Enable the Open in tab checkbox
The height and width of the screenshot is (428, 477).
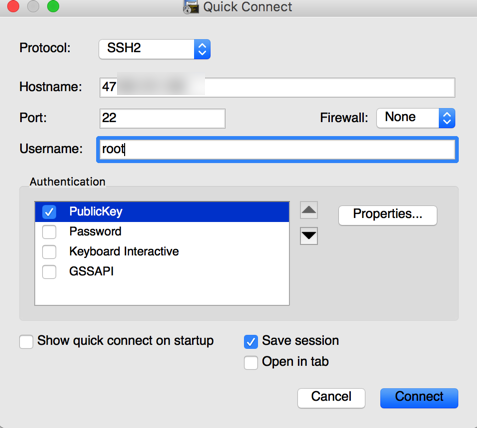251,363
